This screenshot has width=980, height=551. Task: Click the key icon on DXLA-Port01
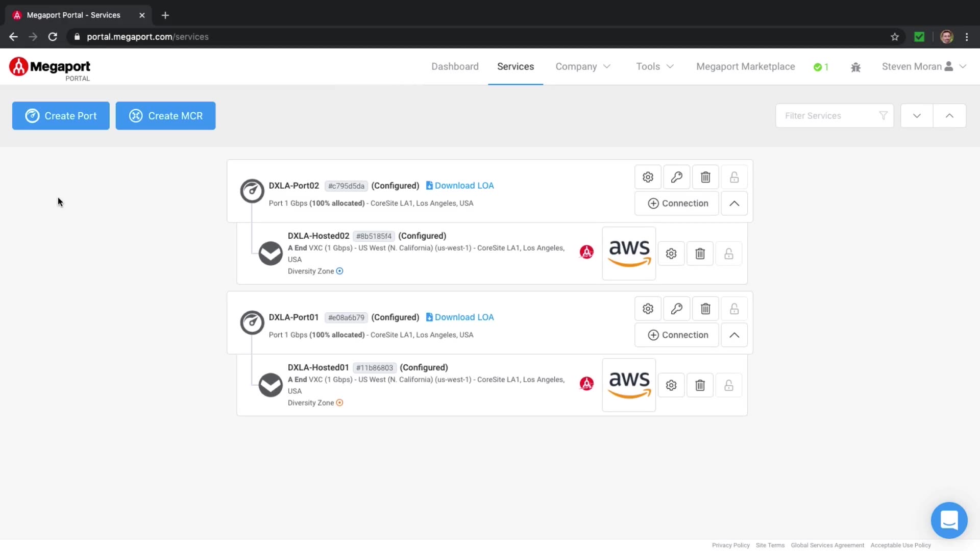[x=676, y=309]
